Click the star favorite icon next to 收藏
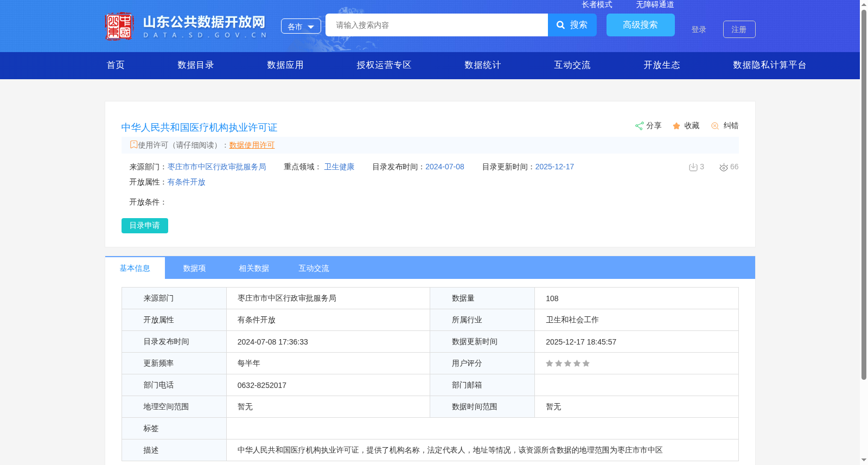868x465 pixels. click(676, 126)
